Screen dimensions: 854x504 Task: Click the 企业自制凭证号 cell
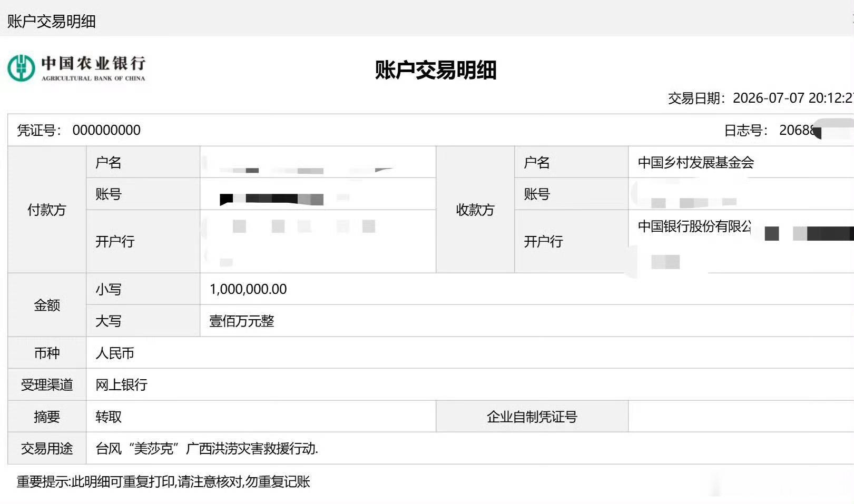tap(532, 417)
